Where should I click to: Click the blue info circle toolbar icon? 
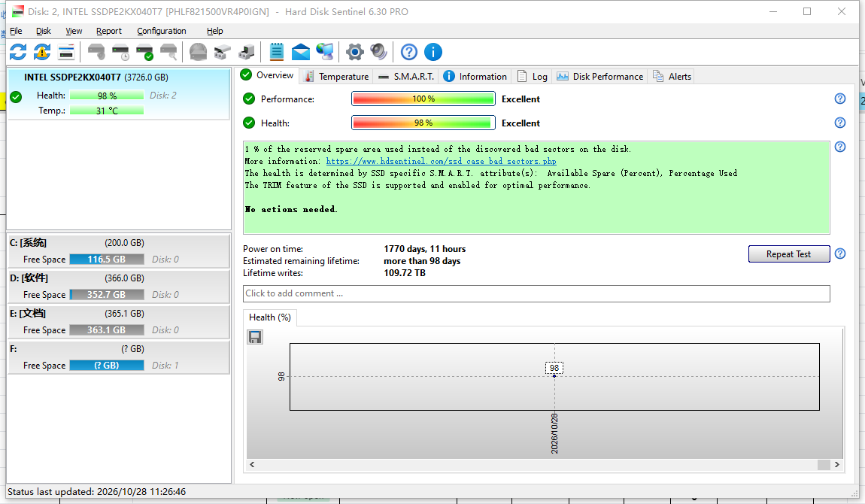click(x=433, y=52)
